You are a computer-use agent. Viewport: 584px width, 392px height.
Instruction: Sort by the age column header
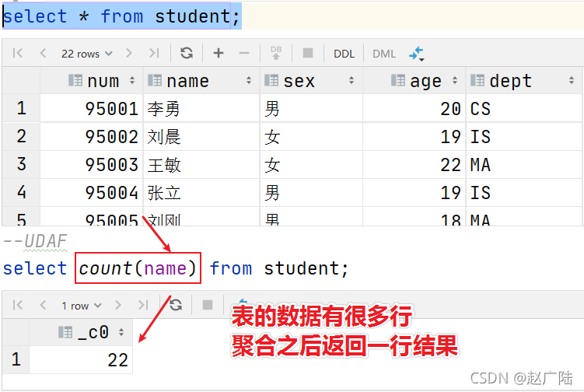(x=414, y=80)
